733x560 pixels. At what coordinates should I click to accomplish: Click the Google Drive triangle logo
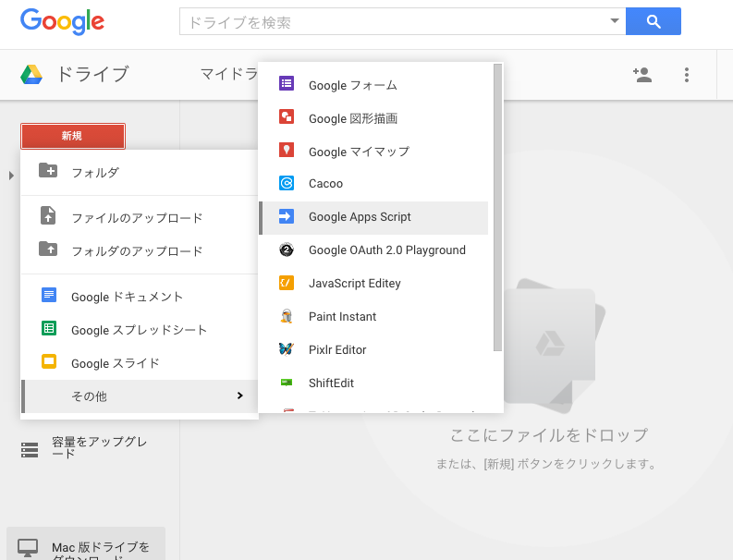31,75
